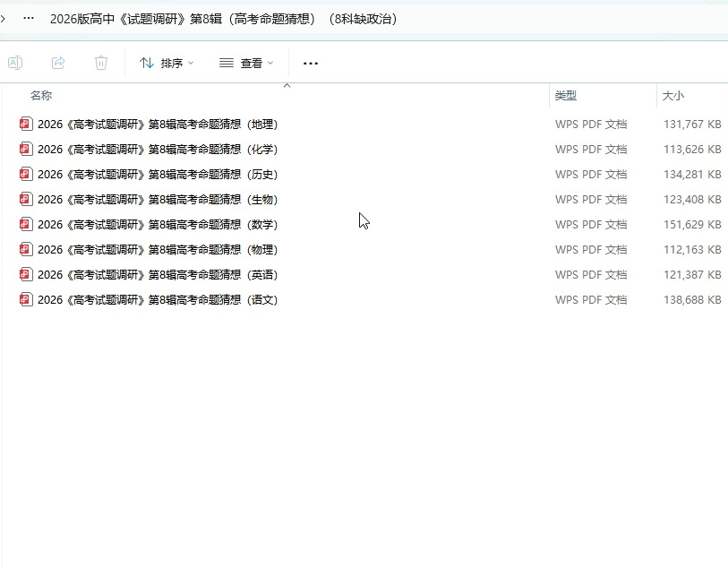Select the 物理 PDF file name
728x568 pixels.
pyautogui.click(x=158, y=250)
